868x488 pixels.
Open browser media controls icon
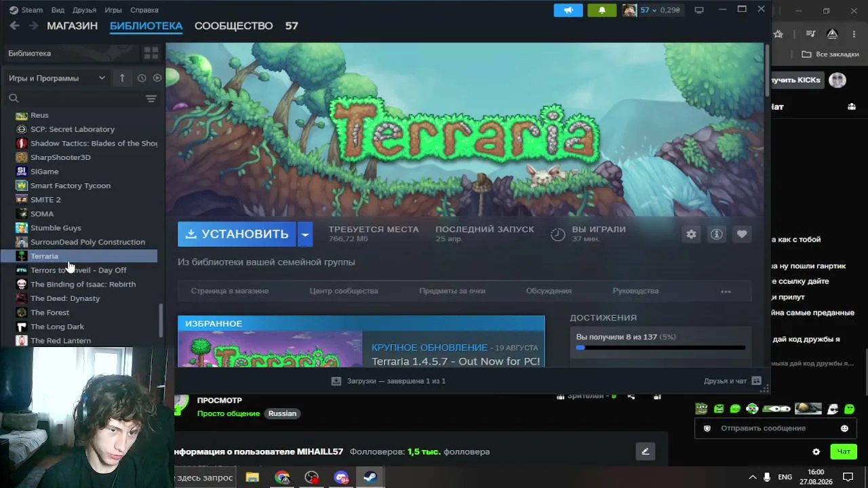810,34
